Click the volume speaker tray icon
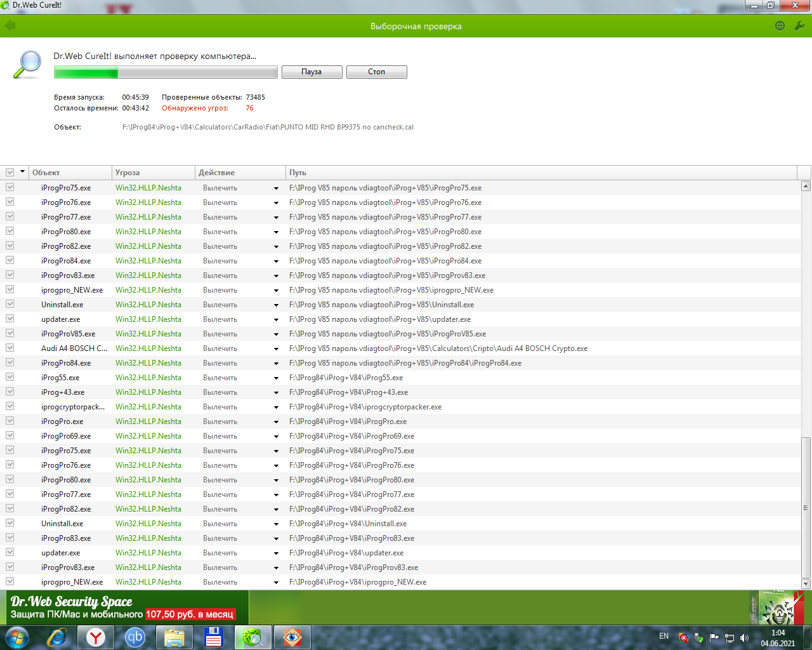Screen dimensions: 812x650 tap(744, 638)
